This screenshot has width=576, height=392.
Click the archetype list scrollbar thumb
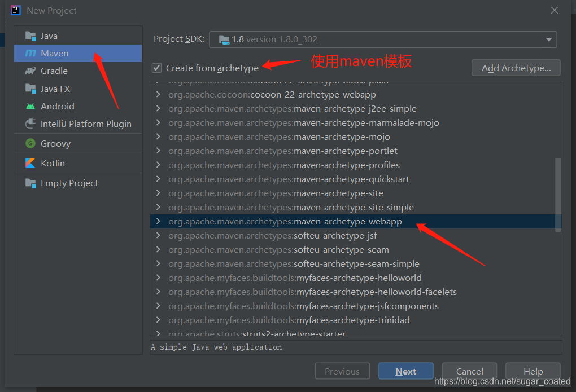[557, 195]
